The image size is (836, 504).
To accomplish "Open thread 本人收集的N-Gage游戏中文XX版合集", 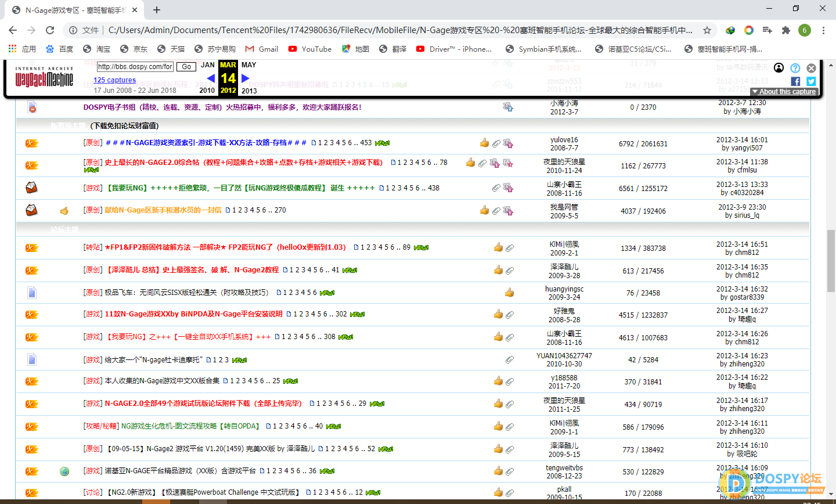I will click(x=162, y=381).
